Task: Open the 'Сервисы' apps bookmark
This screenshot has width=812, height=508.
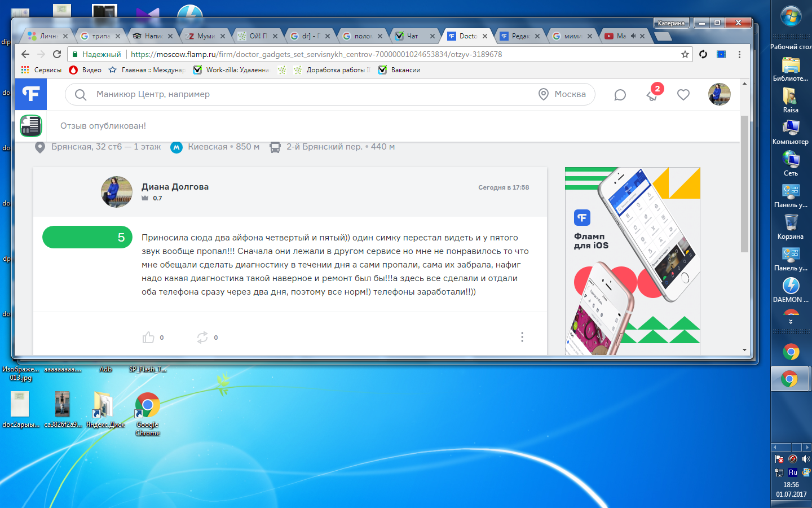Action: click(41, 70)
